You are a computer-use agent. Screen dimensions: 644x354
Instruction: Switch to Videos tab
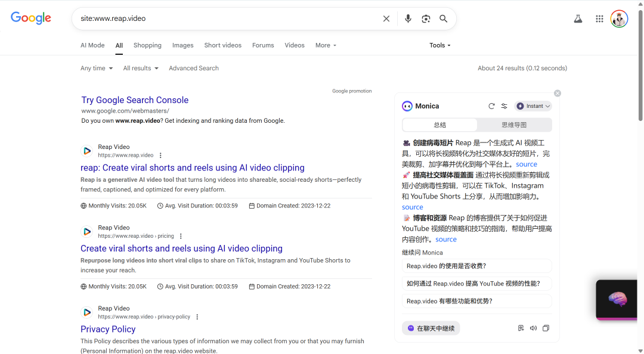(x=295, y=45)
